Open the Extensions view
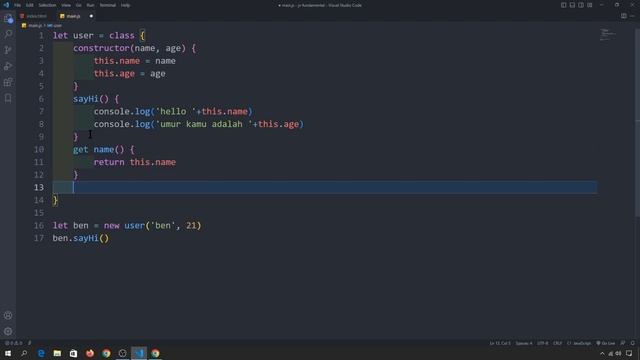This screenshot has width=640, height=360. pos(8,82)
